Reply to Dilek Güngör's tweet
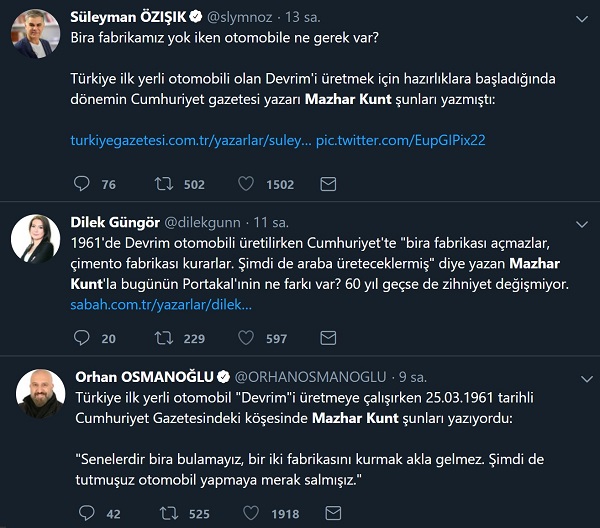The height and width of the screenshot is (528, 600). pos(82,339)
